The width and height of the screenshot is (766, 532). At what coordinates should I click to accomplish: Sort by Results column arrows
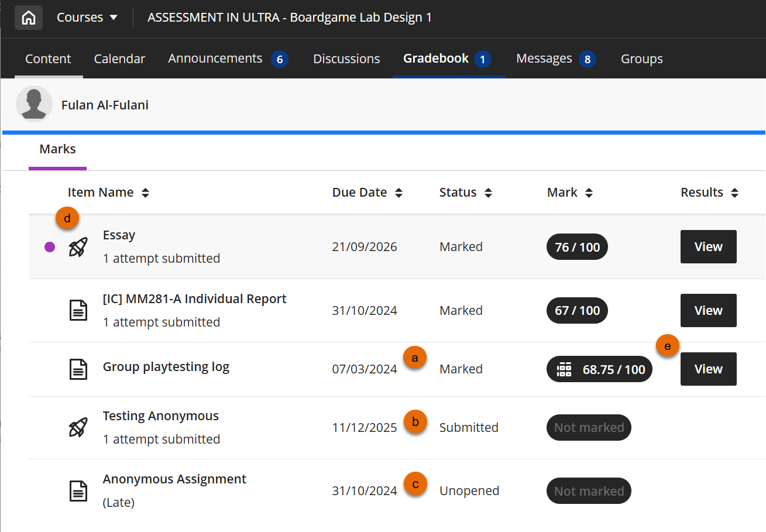coord(735,193)
